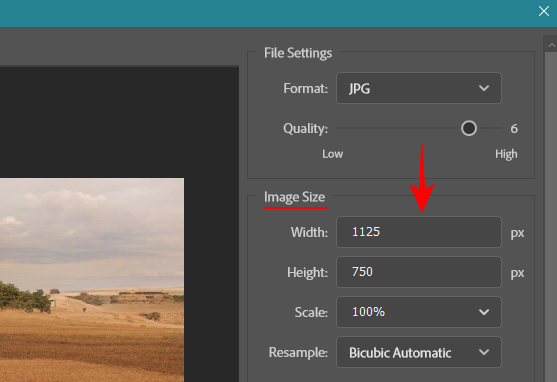Open the Resample dropdown showing Bicubic Automatic
557x382 pixels.
pos(419,352)
